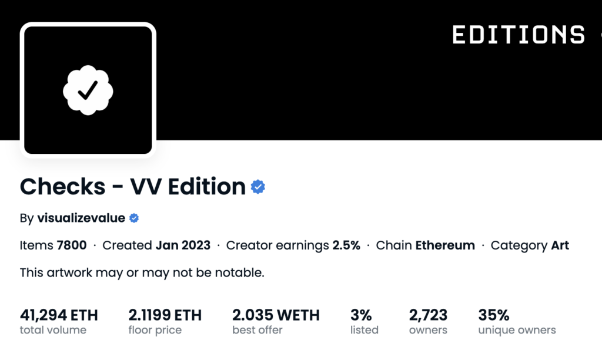Viewport: 602px width, 364px height.
Task: Click the Created Jan 2023 date
Action: [156, 245]
